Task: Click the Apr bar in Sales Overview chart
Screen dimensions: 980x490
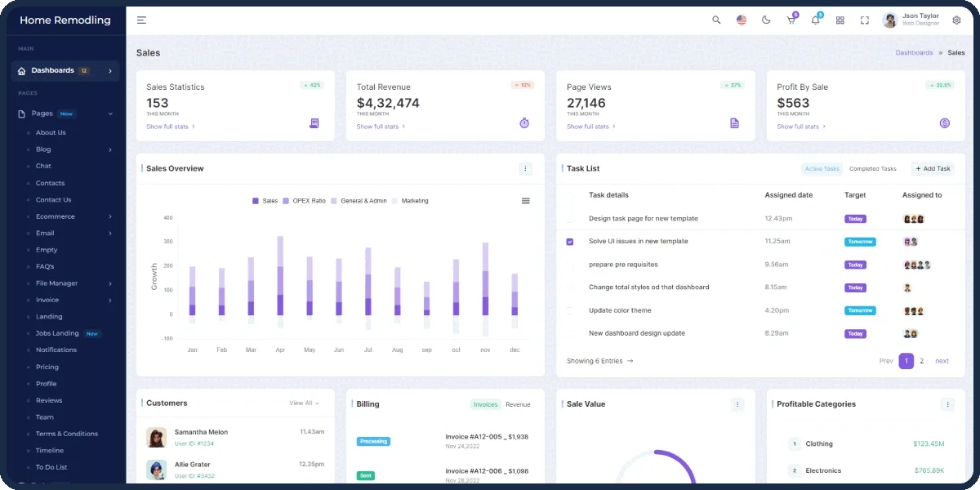Action: tap(280, 276)
